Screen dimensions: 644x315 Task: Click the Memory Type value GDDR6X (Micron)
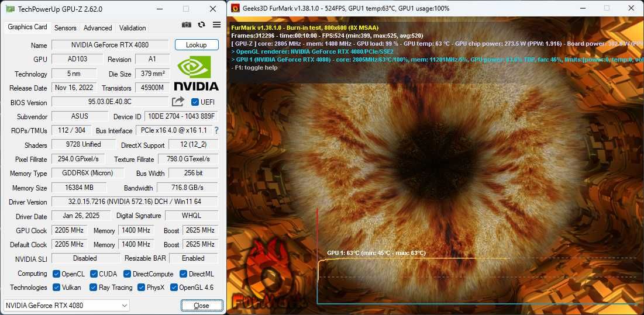tap(88, 173)
